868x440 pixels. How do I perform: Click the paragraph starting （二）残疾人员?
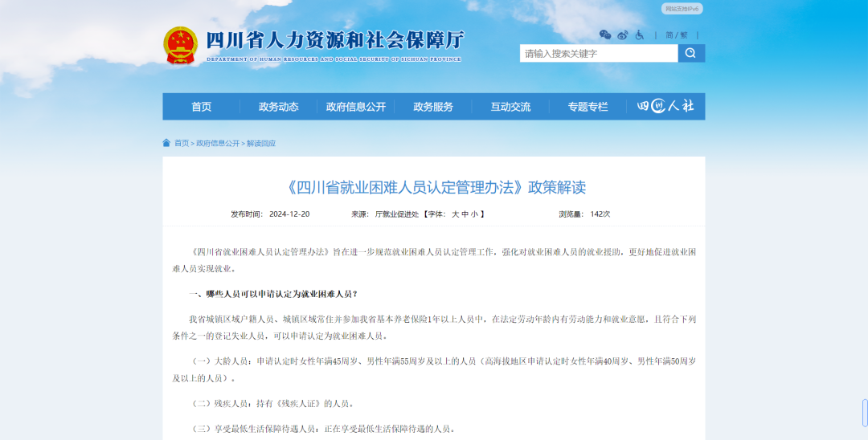[x=272, y=404]
